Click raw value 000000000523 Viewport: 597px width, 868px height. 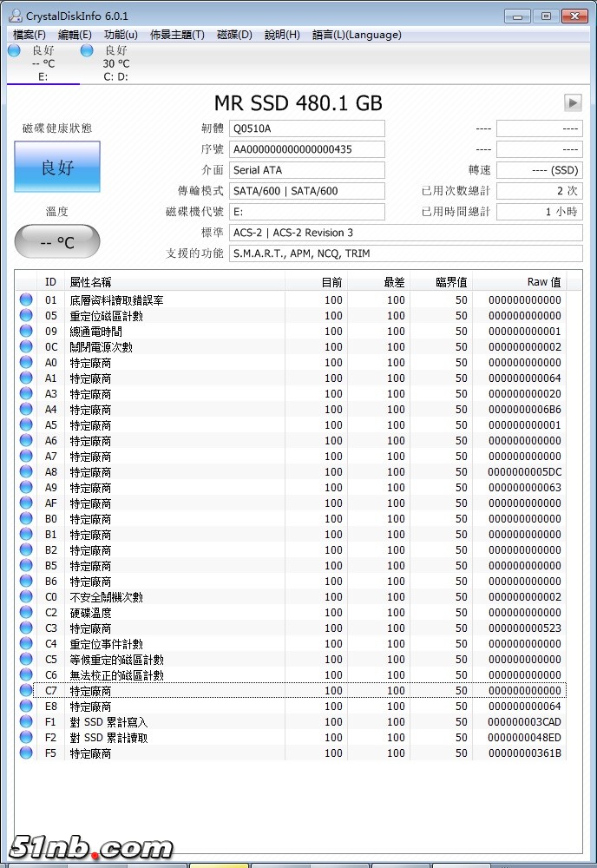524,628
